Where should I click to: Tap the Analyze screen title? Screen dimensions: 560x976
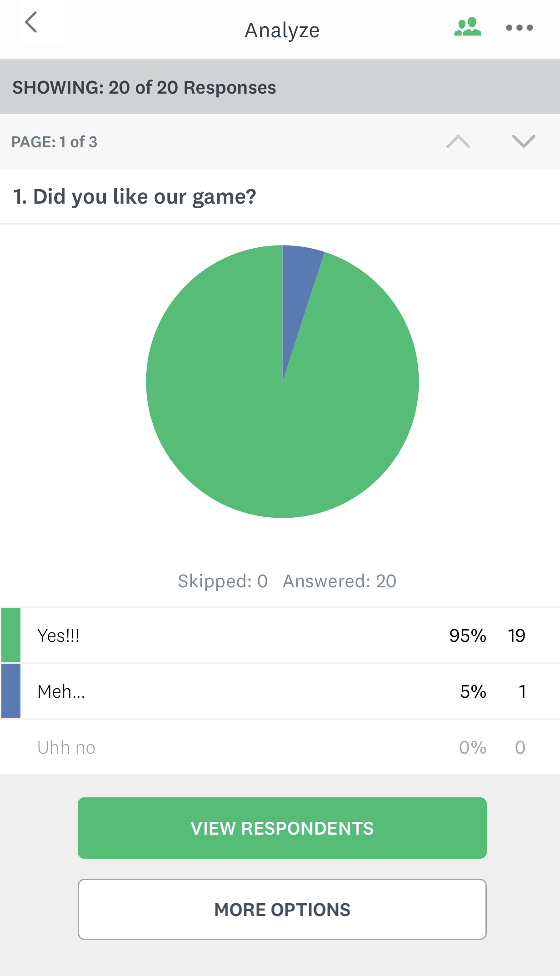pyautogui.click(x=282, y=30)
